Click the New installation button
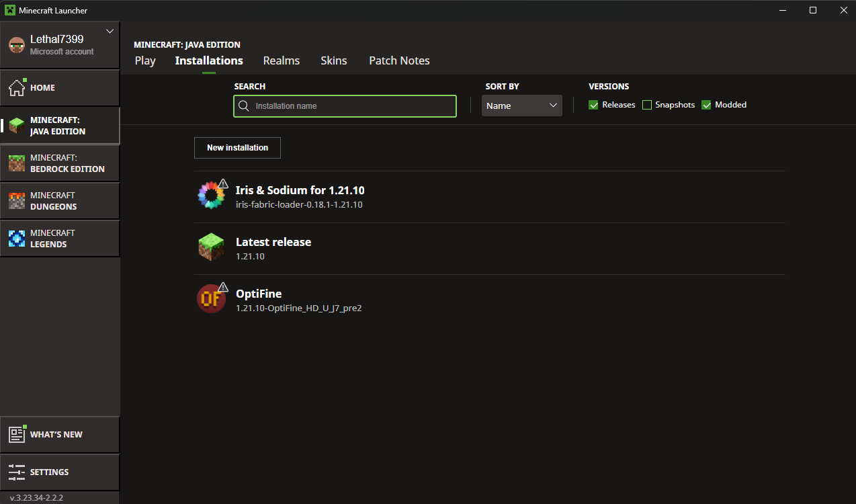The height and width of the screenshot is (504, 856). point(237,148)
